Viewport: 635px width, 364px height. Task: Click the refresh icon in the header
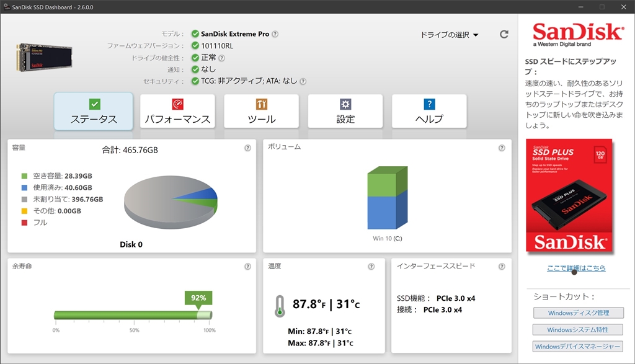(504, 35)
